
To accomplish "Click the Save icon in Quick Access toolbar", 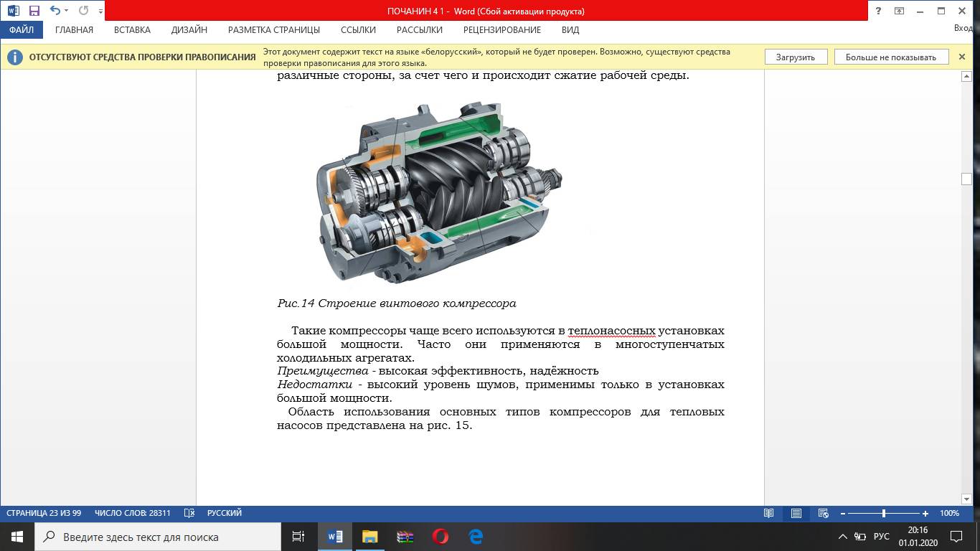I will pyautogui.click(x=34, y=11).
